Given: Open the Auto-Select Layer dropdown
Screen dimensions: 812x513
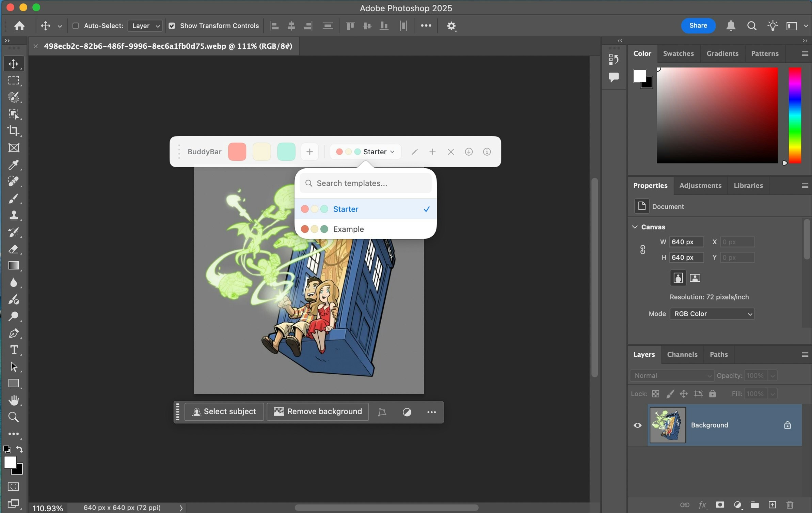Looking at the screenshot, I should pos(145,26).
